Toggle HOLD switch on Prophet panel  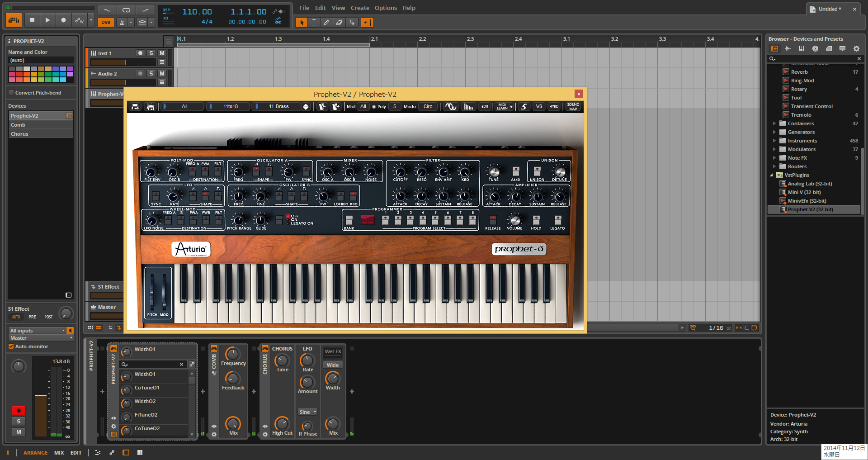pyautogui.click(x=536, y=220)
